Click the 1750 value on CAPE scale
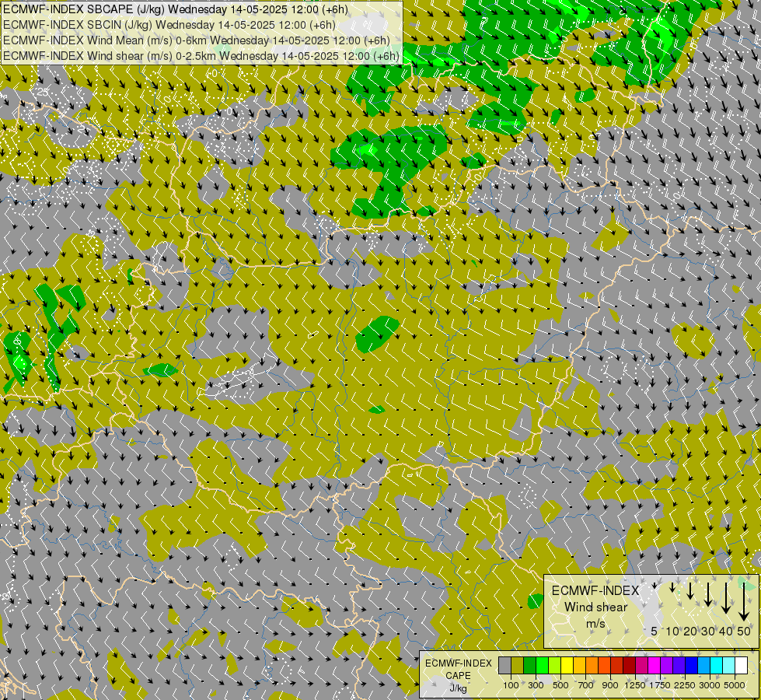The width and height of the screenshot is (761, 700). click(660, 685)
